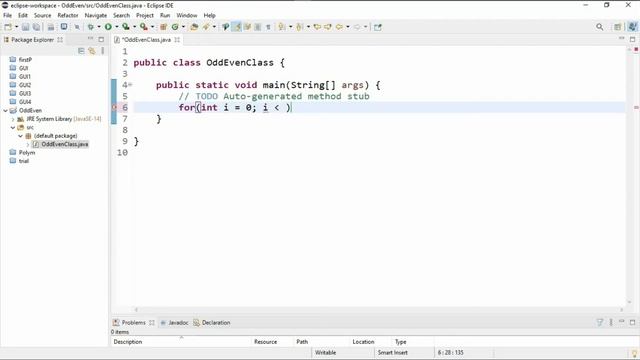Collapse the (default package) node
This screenshot has height=360, width=640.
(x=20, y=136)
